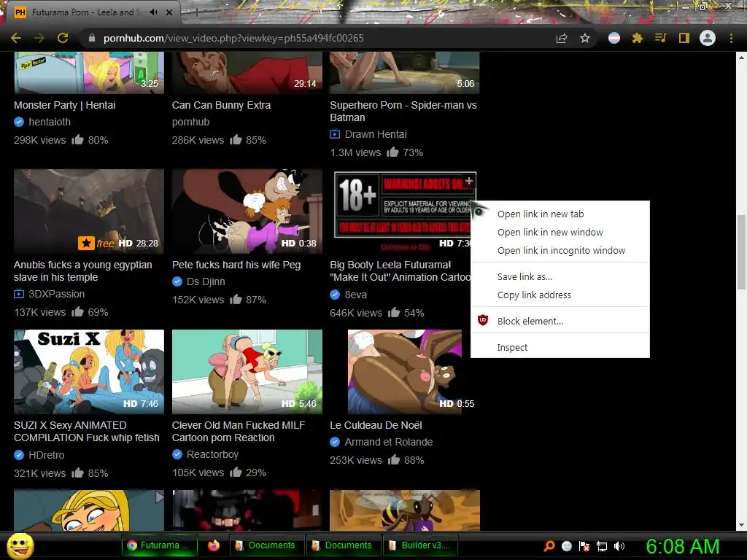Image resolution: width=747 pixels, height=560 pixels.
Task: View site info via the padlock icon
Action: point(92,38)
